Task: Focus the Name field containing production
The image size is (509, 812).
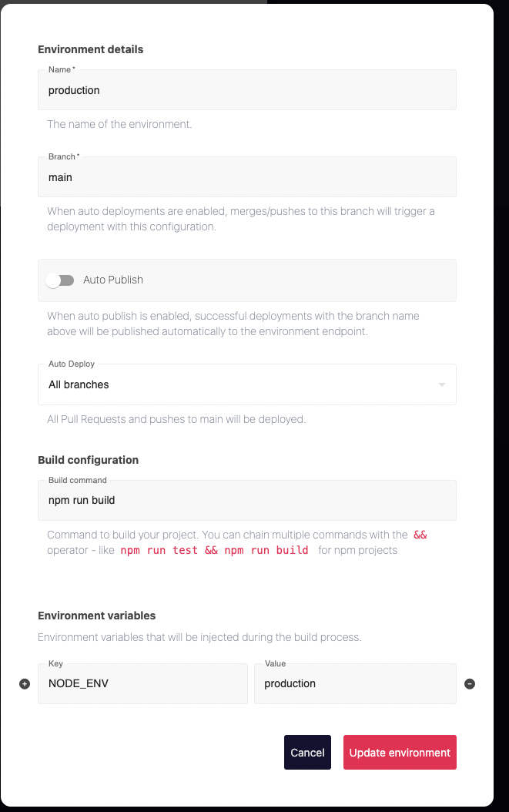Action: [x=246, y=90]
